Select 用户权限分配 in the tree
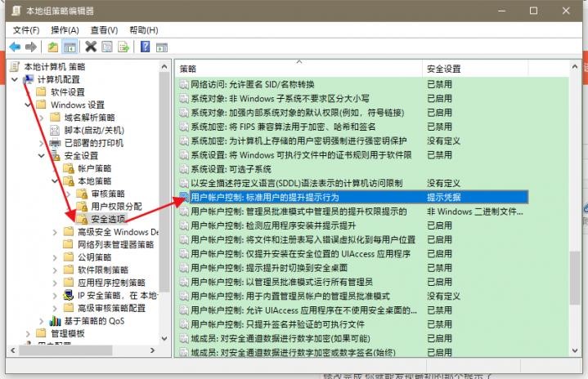The image size is (588, 379). [116, 207]
